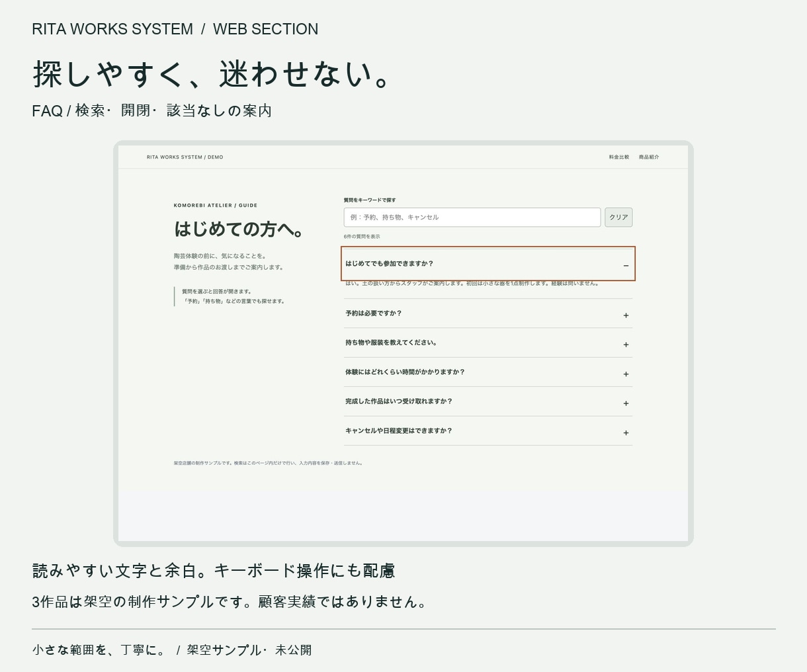This screenshot has width=807, height=672.
Task: Click the 質問を選ぶと回答が開きます hint text
Action: pyautogui.click(x=234, y=296)
